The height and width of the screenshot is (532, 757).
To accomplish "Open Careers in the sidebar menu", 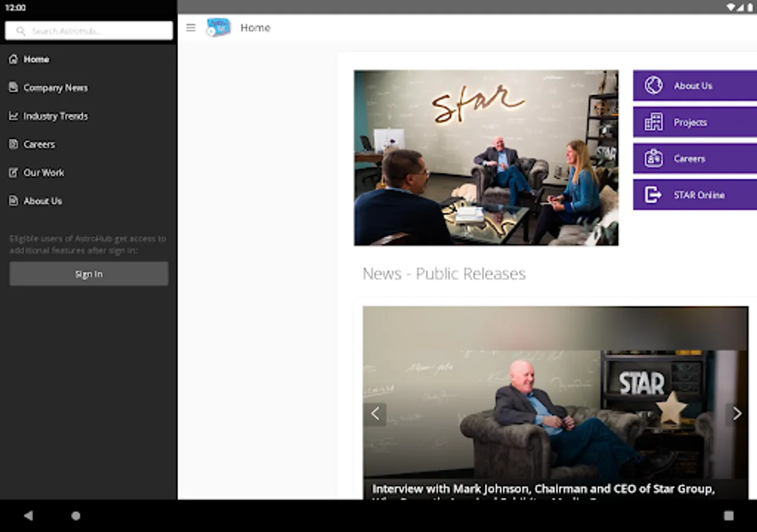I will coord(89,144).
